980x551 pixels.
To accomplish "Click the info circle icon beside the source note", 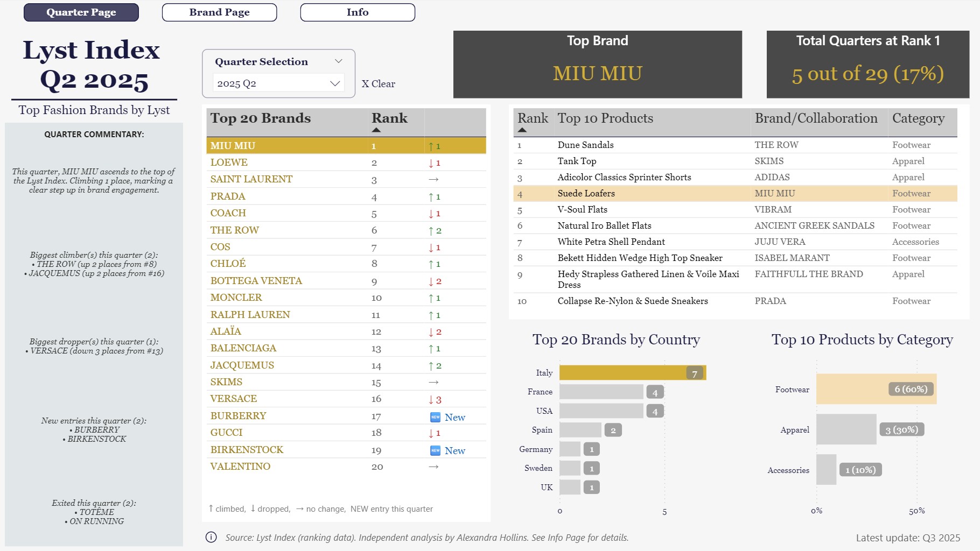I will coord(211,537).
